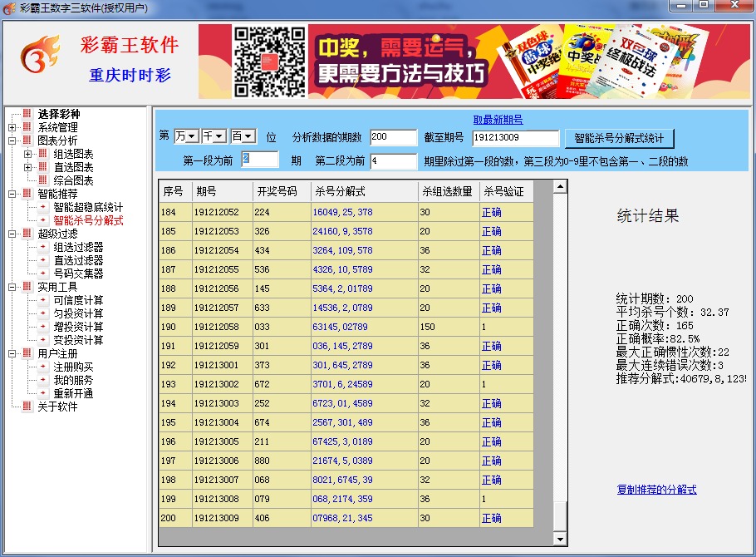
Task: Click the 截至期号 input field
Action: tap(515, 137)
